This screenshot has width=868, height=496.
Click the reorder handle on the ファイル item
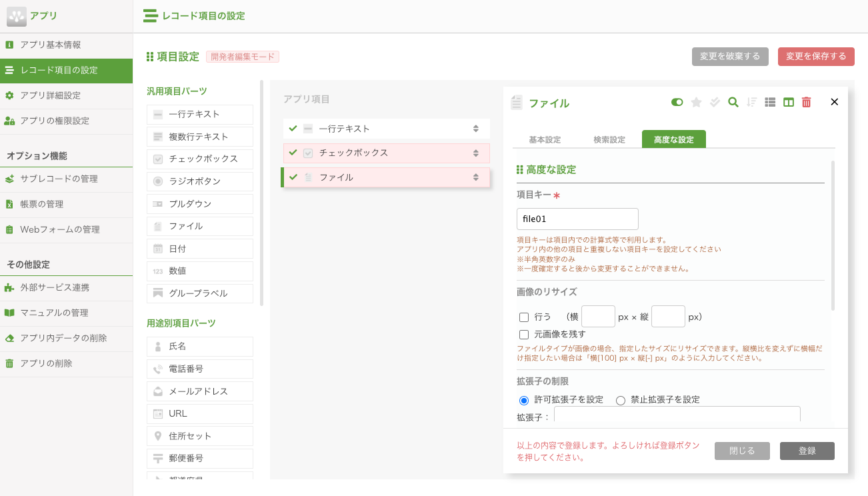[477, 177]
